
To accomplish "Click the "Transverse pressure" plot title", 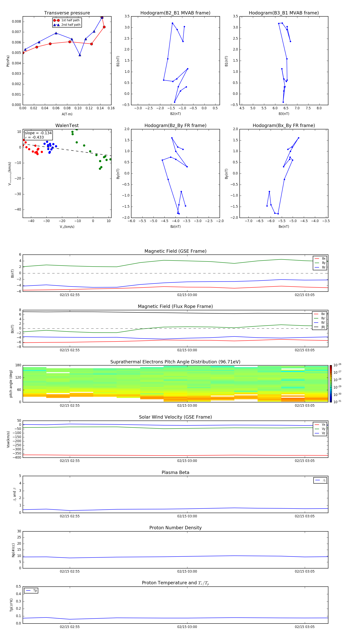I will [67, 13].
